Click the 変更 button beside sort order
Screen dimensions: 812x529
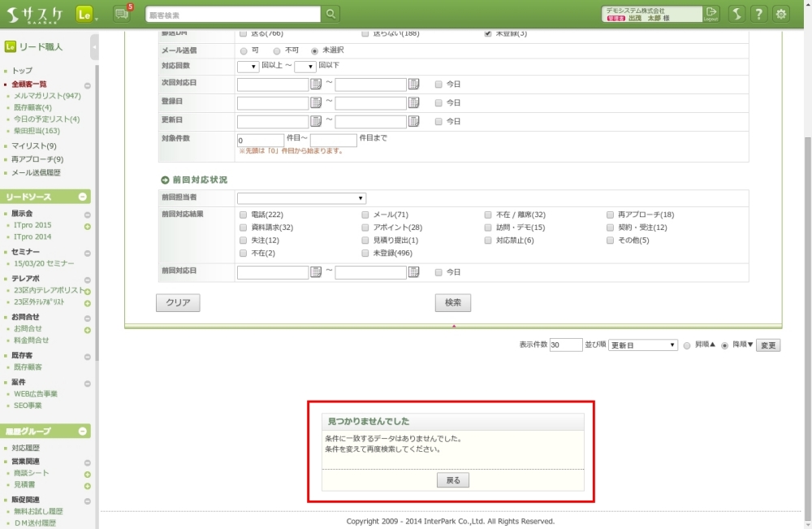[768, 345]
